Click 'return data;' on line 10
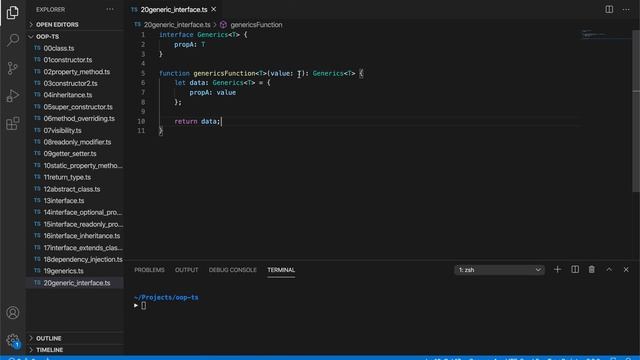 [x=198, y=122]
